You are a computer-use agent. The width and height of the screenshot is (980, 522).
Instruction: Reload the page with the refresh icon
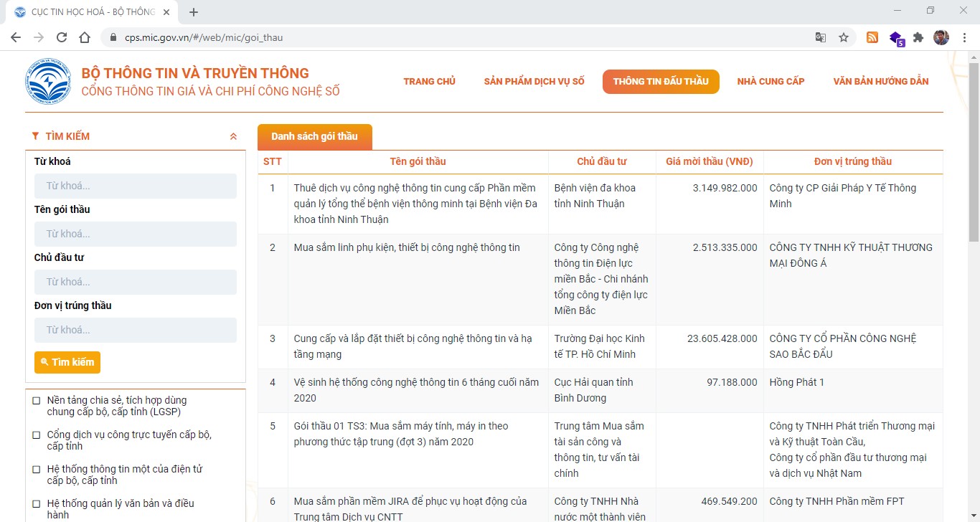tap(62, 37)
